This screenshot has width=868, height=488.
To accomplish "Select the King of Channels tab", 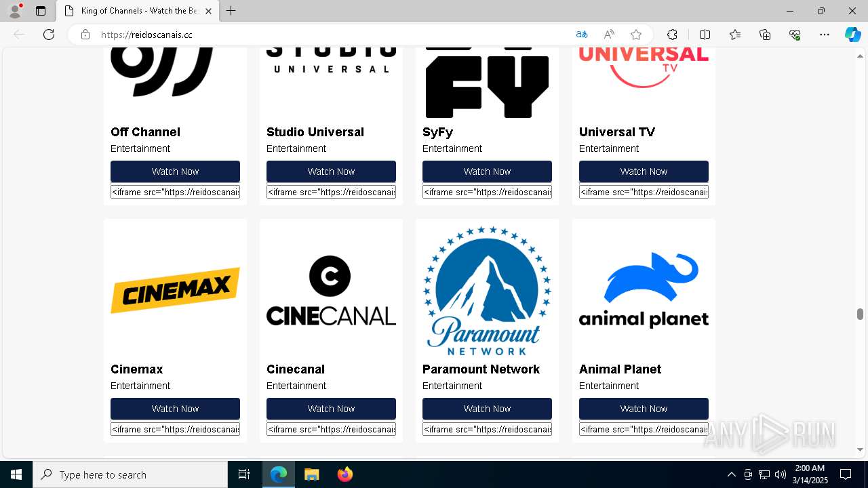I will pos(137,11).
